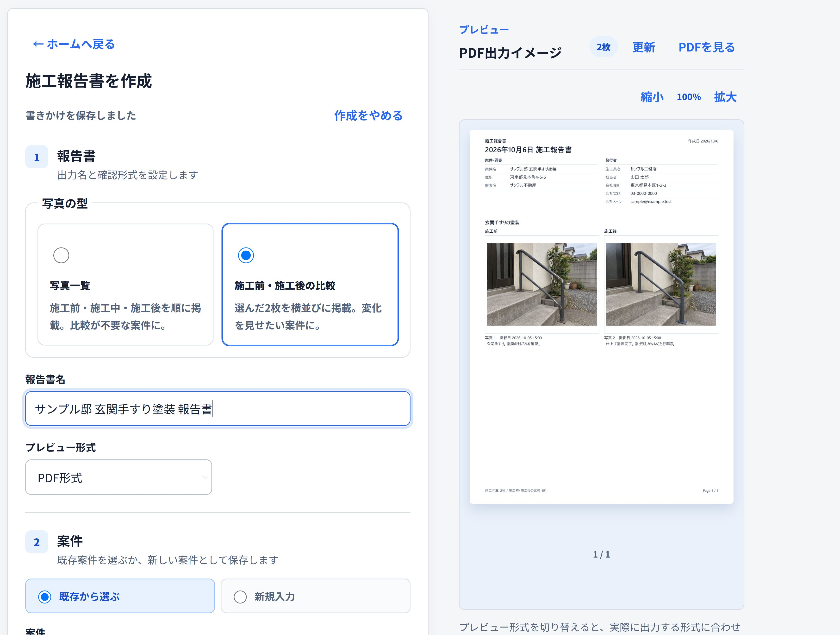Select the 写真一覧 radio option

(61, 255)
